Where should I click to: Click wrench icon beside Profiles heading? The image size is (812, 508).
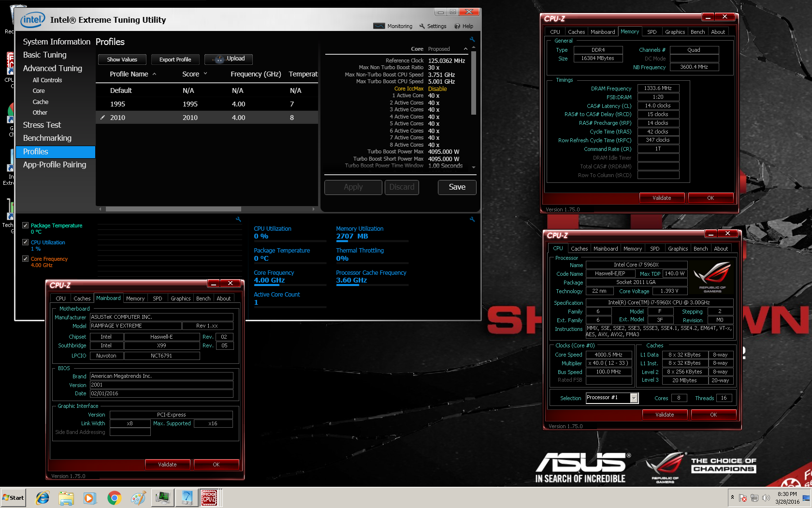[x=472, y=39]
